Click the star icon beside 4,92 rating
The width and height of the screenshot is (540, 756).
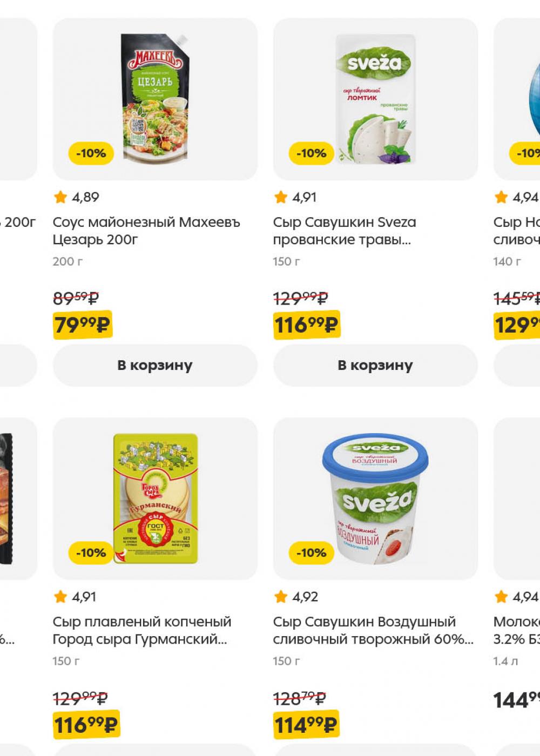pyautogui.click(x=280, y=597)
